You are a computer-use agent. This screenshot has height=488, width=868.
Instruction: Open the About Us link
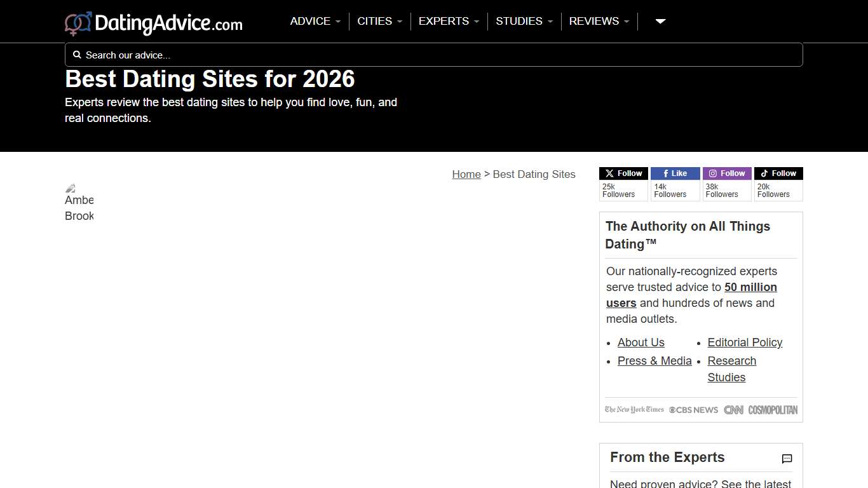pos(641,342)
